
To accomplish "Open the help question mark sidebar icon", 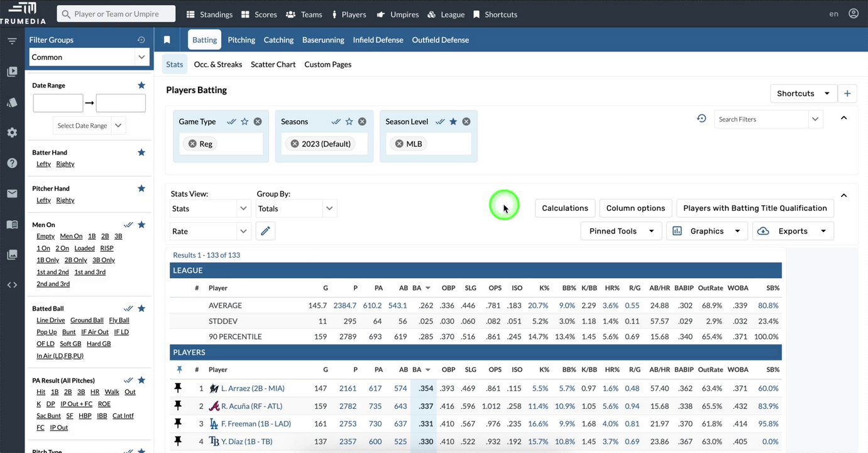I will 12,163.
